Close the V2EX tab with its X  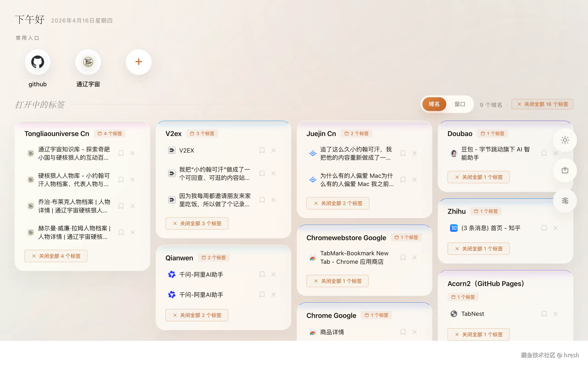pyautogui.click(x=274, y=150)
